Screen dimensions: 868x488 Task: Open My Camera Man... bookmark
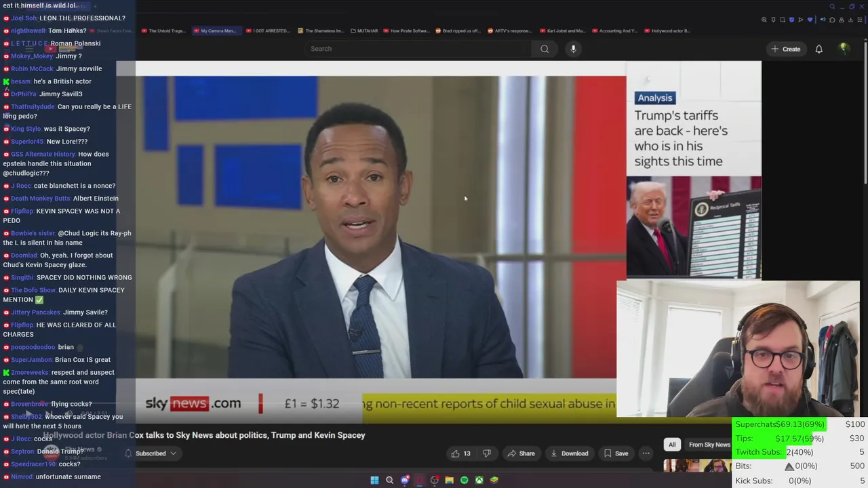click(215, 30)
